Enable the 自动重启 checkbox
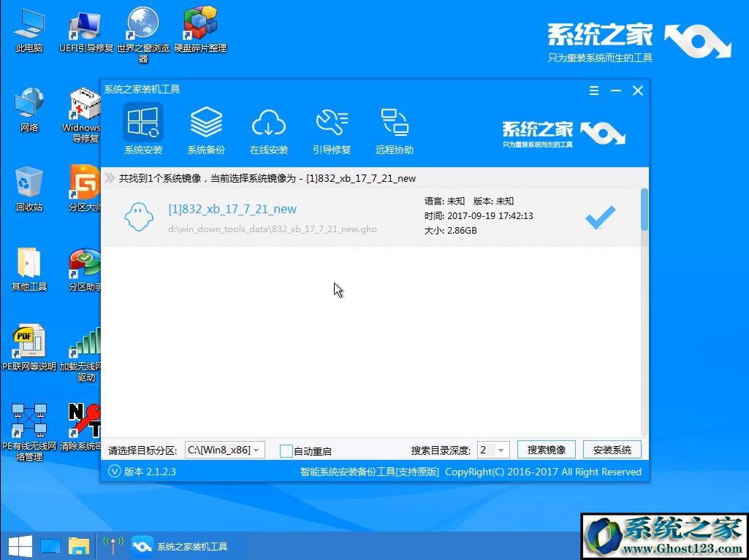The height and width of the screenshot is (560, 749). (x=286, y=450)
